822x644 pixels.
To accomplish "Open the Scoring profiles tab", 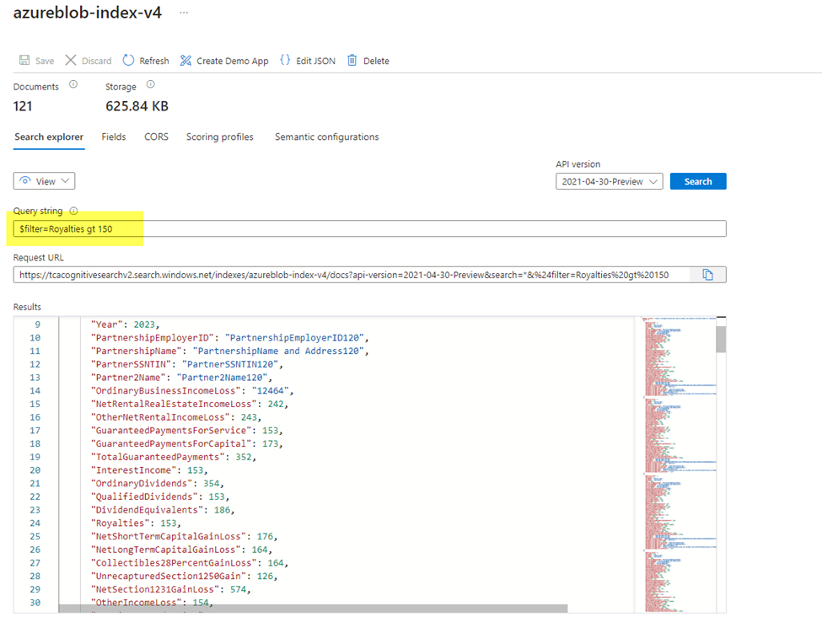I will point(219,137).
